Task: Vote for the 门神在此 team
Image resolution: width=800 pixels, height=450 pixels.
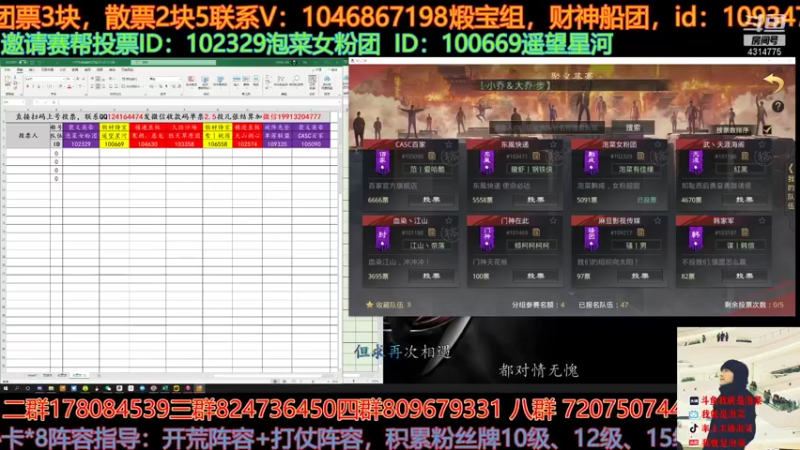Action: point(536,276)
